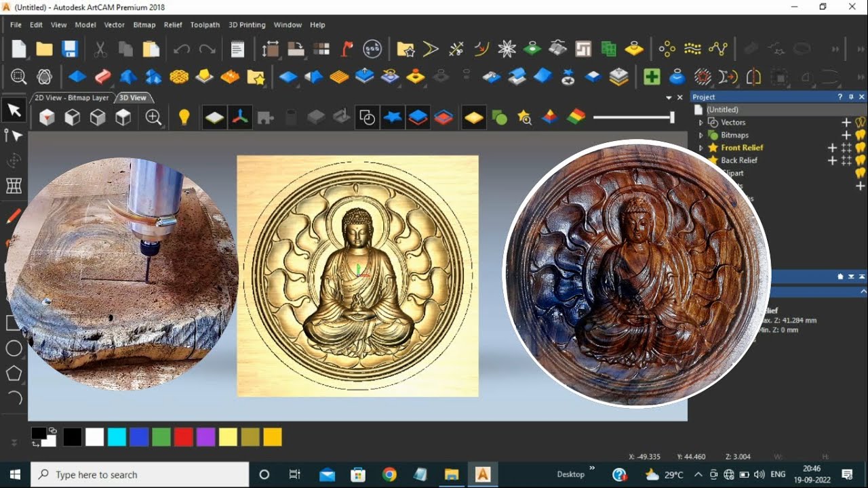Select the zoom-to-selection magnifier tool
This screenshot has height=488, width=868.
pyautogui.click(x=18, y=77)
